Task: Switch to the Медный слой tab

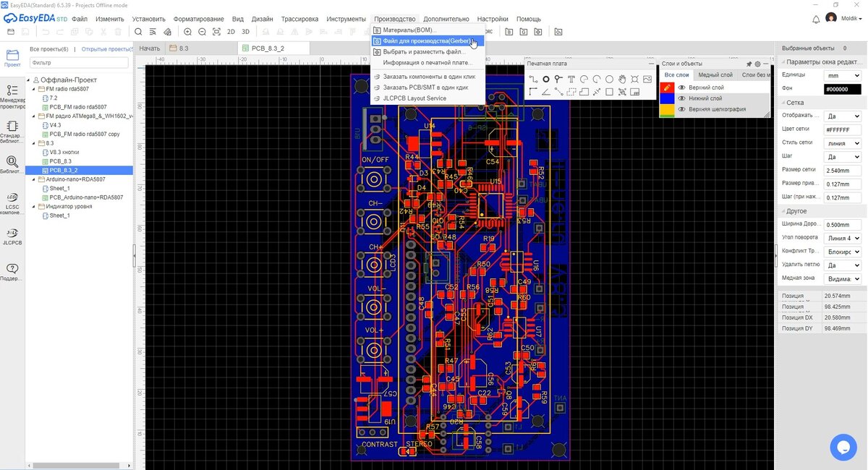Action: (715, 75)
